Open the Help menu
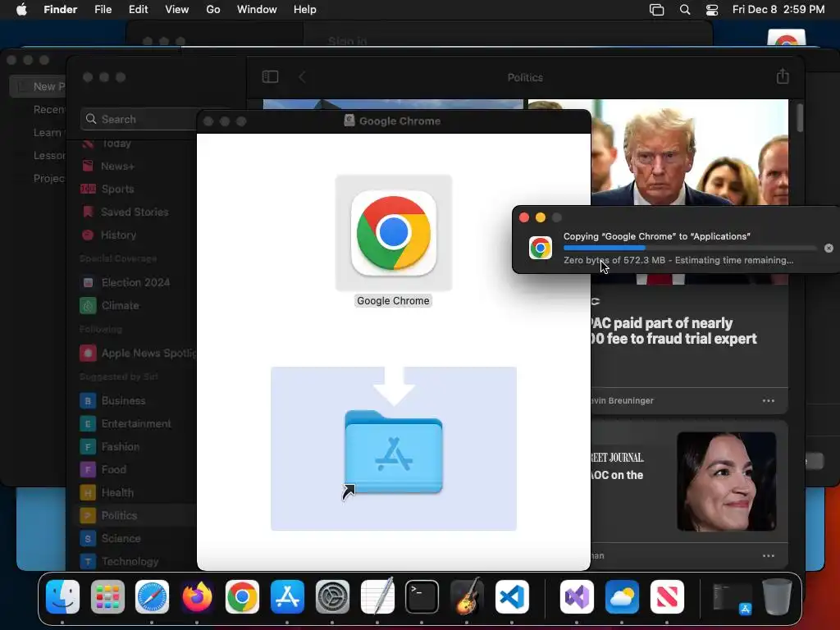The height and width of the screenshot is (630, 840). click(x=305, y=10)
